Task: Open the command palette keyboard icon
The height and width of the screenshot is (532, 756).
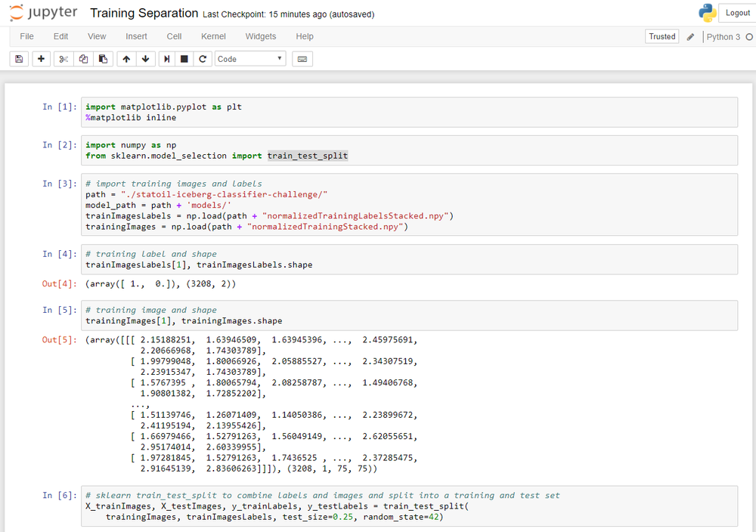Action: [302, 59]
